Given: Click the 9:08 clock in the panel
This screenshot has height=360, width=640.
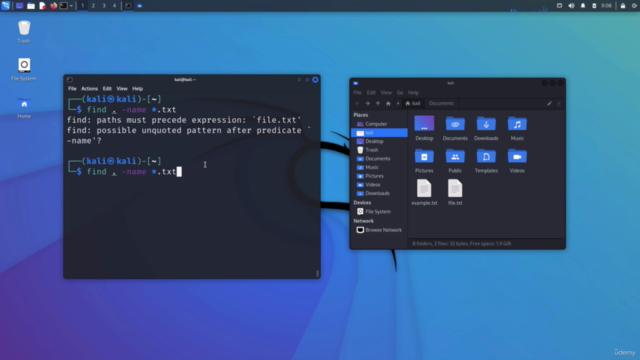Looking at the screenshot, I should click(x=607, y=6).
